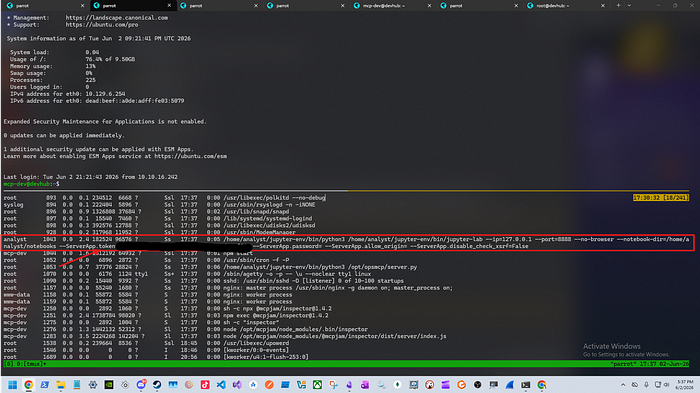This screenshot has width=700, height=393.
Task: Click the mcp-dev@devhub shell prompt
Action: [31, 184]
